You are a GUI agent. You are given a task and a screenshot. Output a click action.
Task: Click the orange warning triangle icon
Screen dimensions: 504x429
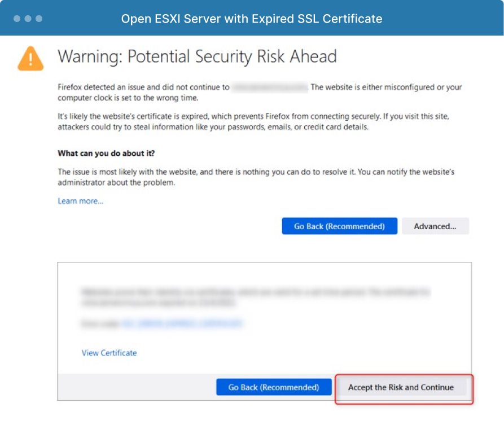coord(30,59)
